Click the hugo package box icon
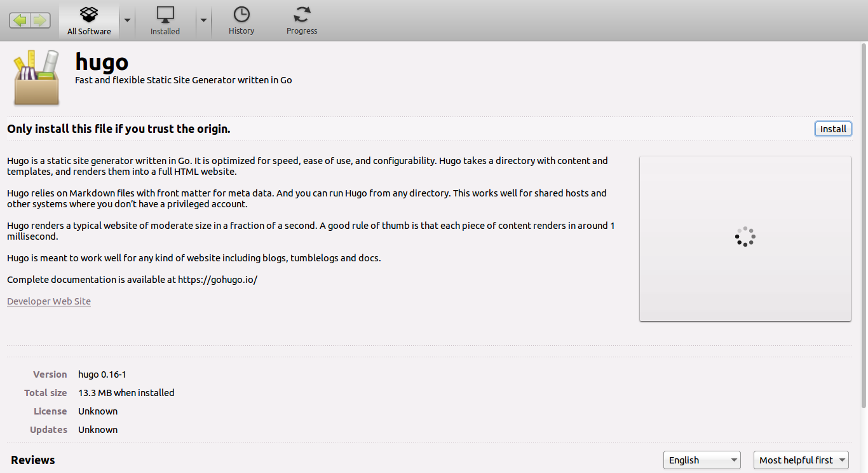The image size is (868, 473). pos(36,78)
